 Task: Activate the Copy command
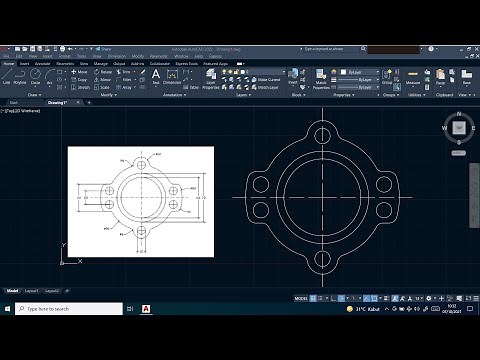click(79, 80)
